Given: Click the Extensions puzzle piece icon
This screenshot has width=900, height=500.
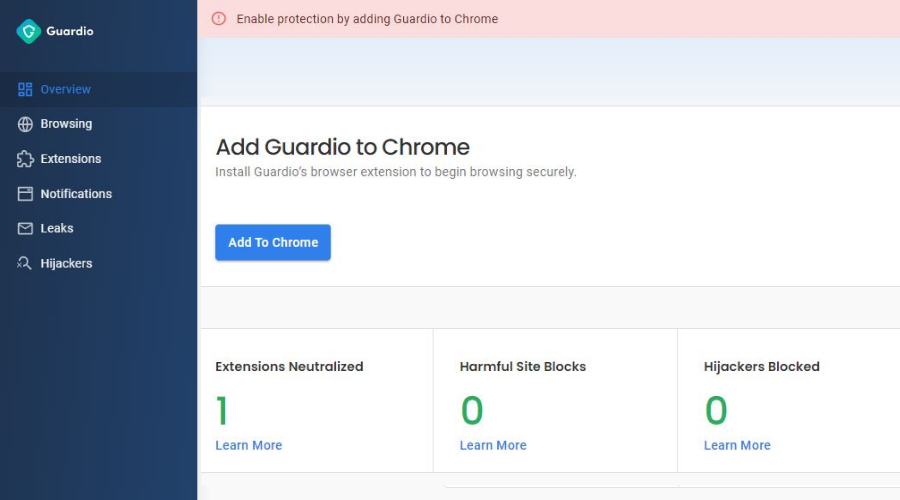Looking at the screenshot, I should click(25, 159).
